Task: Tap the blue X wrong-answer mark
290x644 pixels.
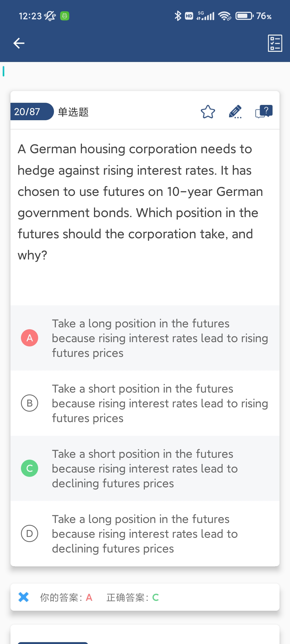Action: (x=24, y=597)
